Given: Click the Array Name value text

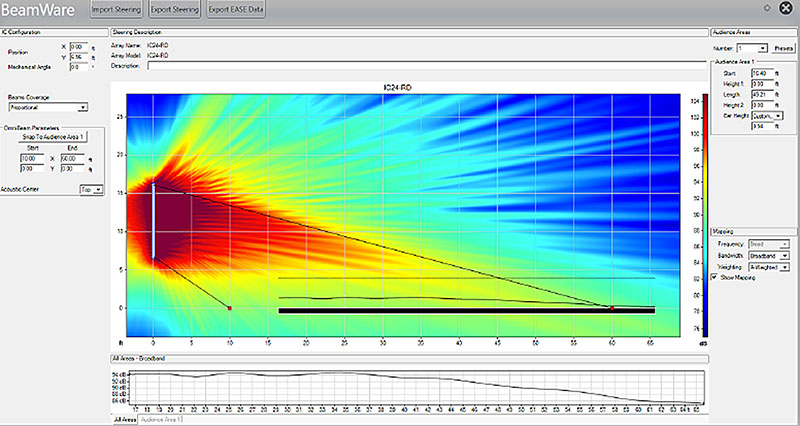Looking at the screenshot, I should (x=157, y=45).
